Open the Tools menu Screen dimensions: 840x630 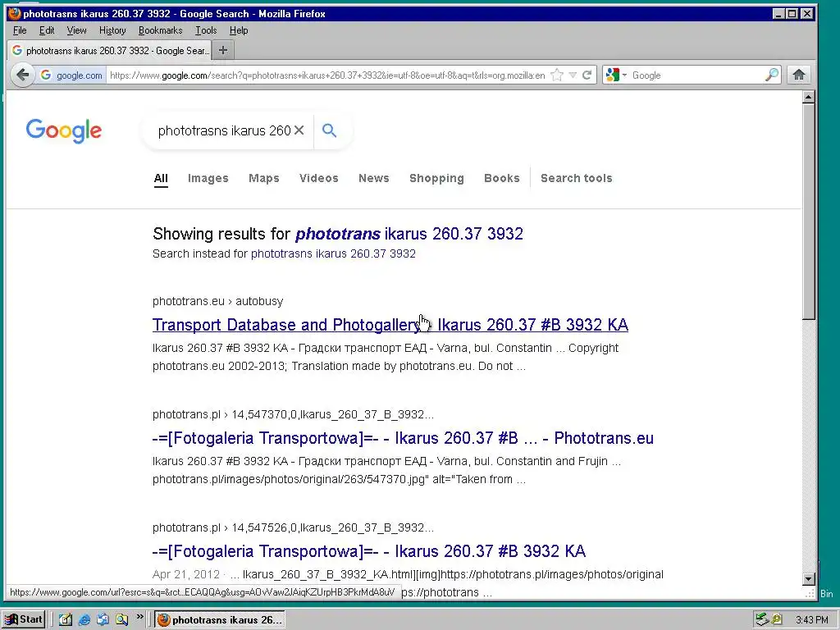tap(206, 30)
